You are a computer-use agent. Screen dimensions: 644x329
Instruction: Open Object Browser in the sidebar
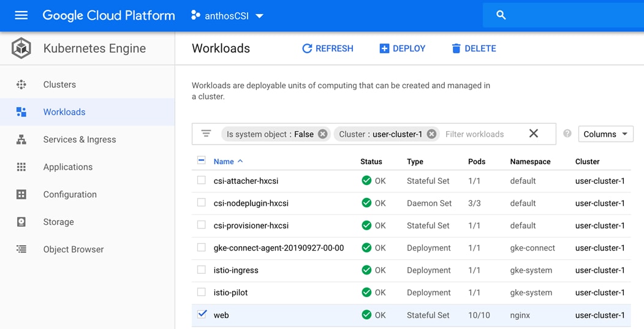tap(87, 249)
